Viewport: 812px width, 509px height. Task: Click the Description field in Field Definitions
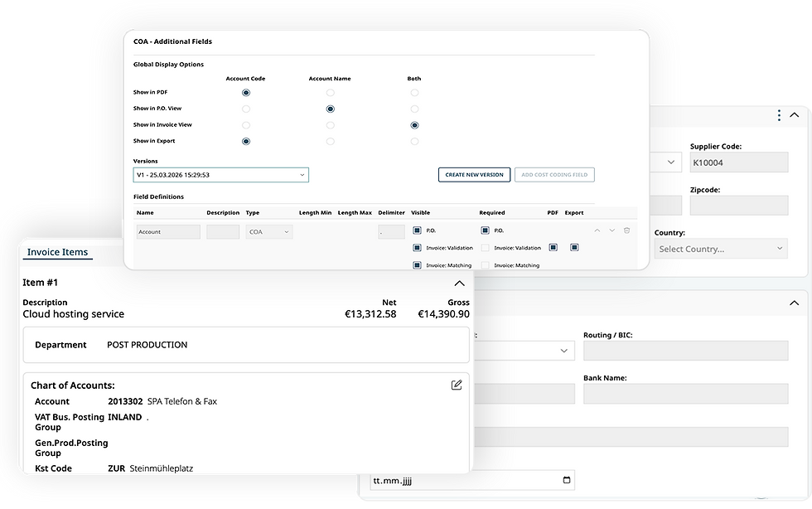click(x=223, y=231)
